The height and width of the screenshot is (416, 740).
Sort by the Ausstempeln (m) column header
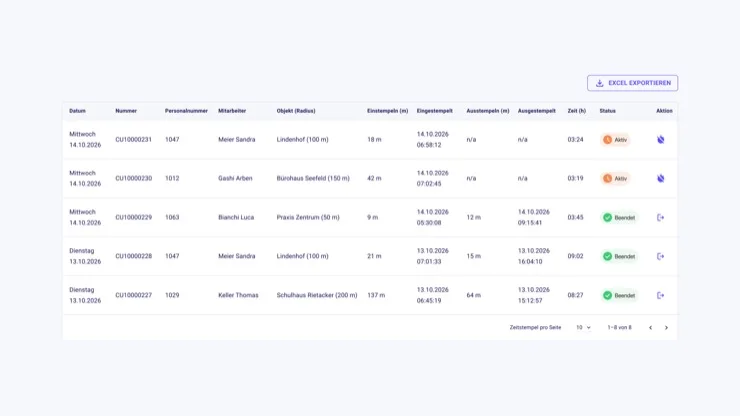coord(488,111)
